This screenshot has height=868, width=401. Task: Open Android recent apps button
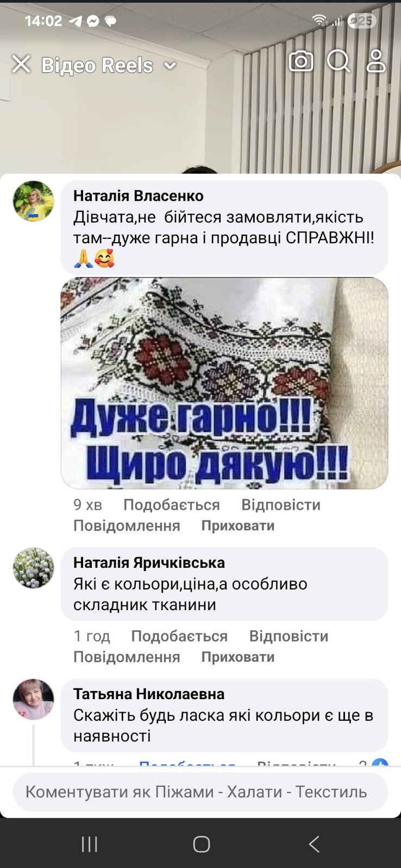point(89,844)
